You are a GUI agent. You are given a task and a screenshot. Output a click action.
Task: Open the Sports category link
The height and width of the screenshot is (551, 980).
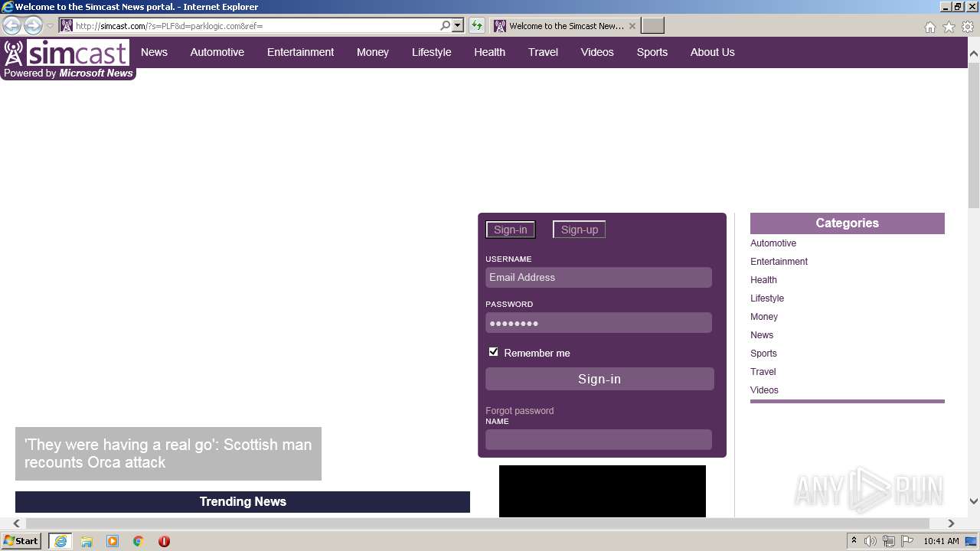pyautogui.click(x=763, y=354)
